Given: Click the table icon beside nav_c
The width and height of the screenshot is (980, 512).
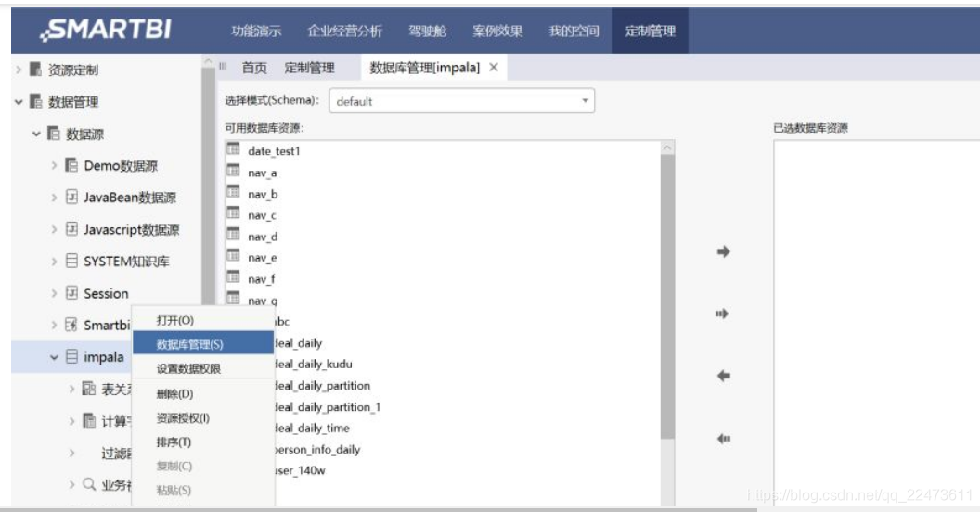Looking at the screenshot, I should (x=233, y=212).
